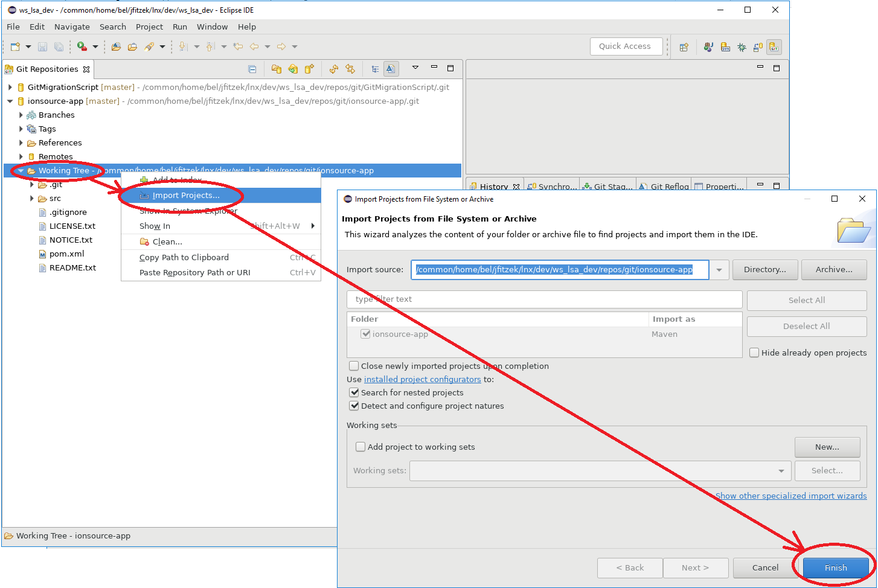Toggle Detect and configure project natures

(x=354, y=406)
